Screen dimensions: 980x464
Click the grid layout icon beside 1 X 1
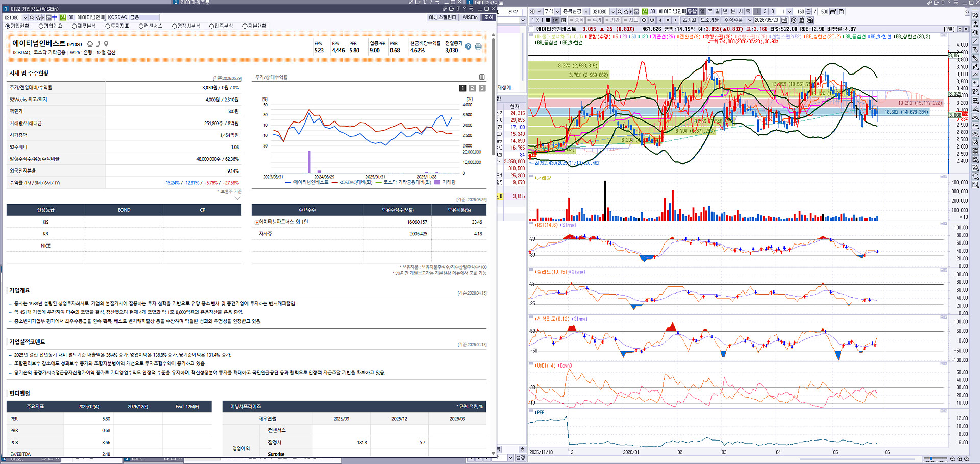click(x=548, y=20)
